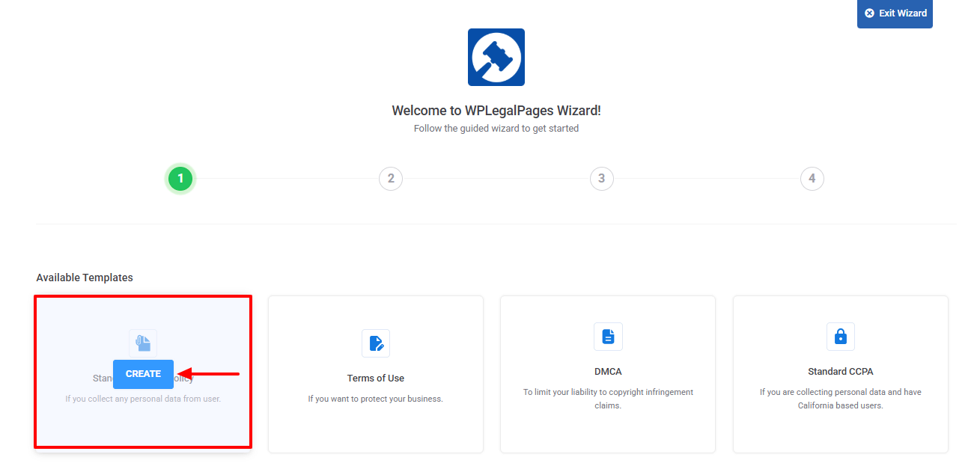Click the Available Templates heading
Screen dimensions: 980x469
pyautogui.click(x=85, y=278)
